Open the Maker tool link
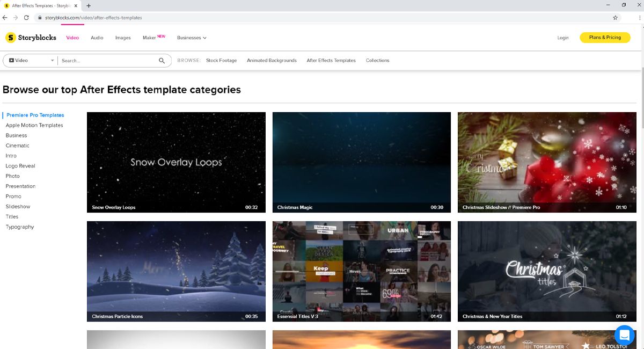The image size is (644, 349). click(x=149, y=38)
